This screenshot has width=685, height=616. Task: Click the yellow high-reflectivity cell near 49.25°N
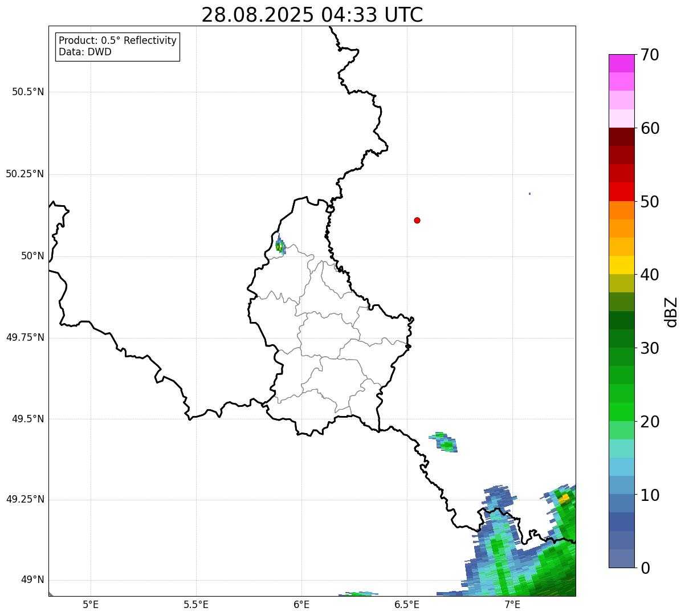coord(564,499)
